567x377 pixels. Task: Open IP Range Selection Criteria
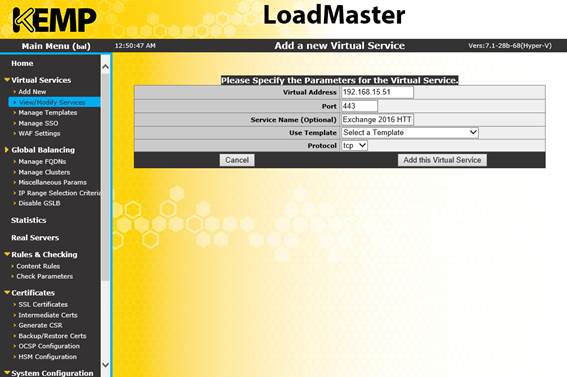click(x=60, y=193)
